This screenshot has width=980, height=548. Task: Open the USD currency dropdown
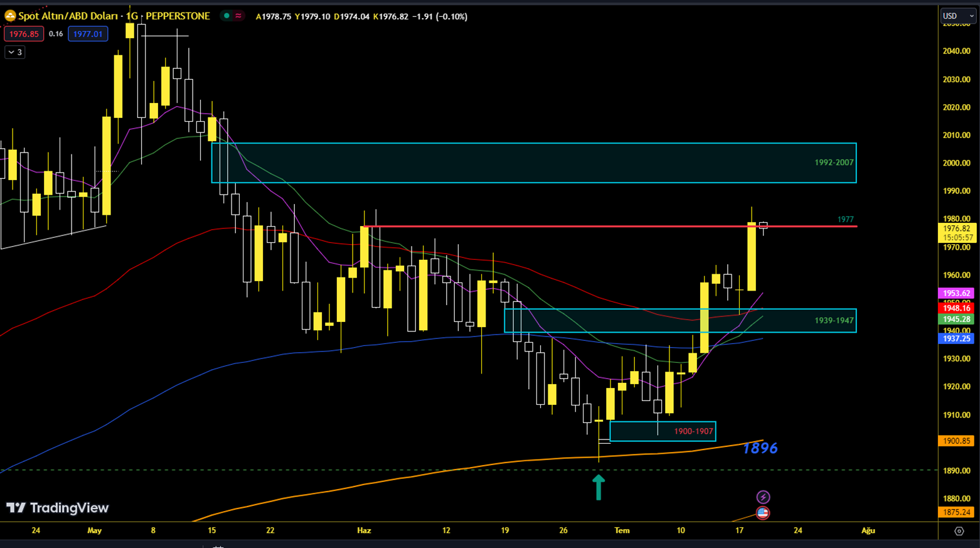pos(958,16)
